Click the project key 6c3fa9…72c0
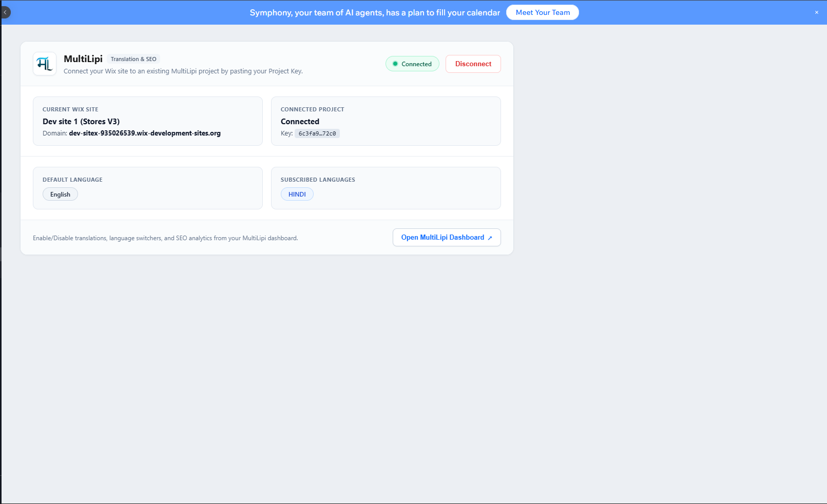Screen dimensions: 827x504 pos(317,133)
